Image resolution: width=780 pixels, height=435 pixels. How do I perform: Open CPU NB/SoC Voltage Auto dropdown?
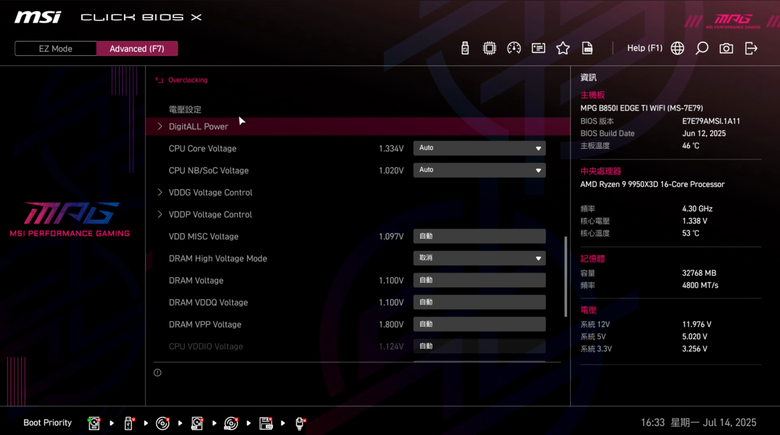(479, 170)
